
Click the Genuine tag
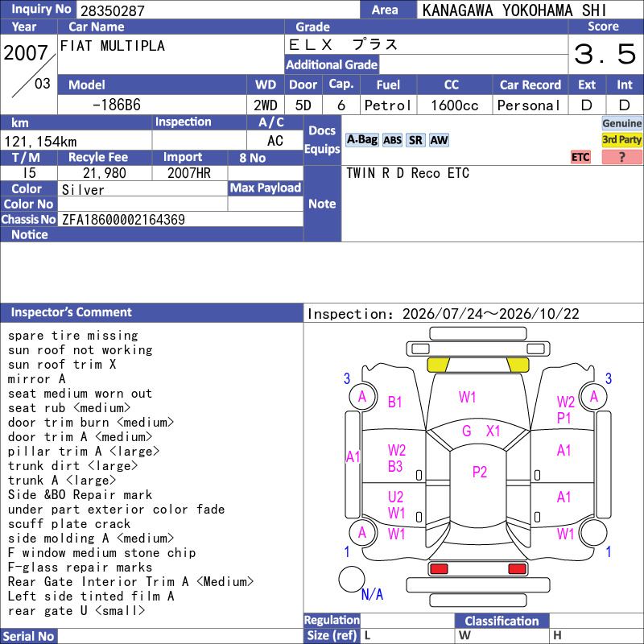click(x=621, y=123)
